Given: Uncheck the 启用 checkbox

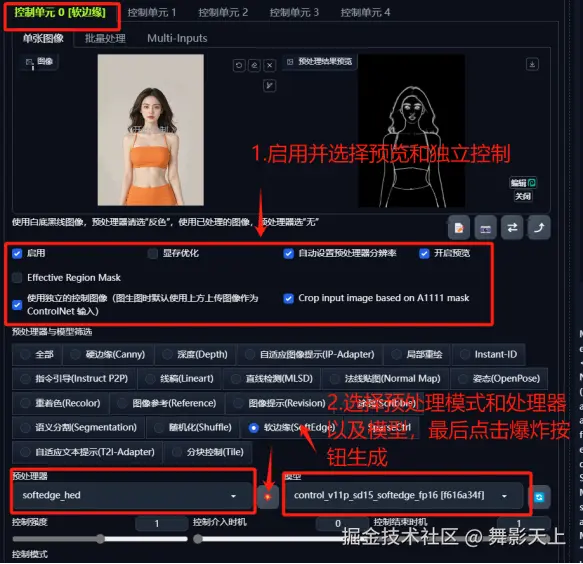Looking at the screenshot, I should coord(17,254).
